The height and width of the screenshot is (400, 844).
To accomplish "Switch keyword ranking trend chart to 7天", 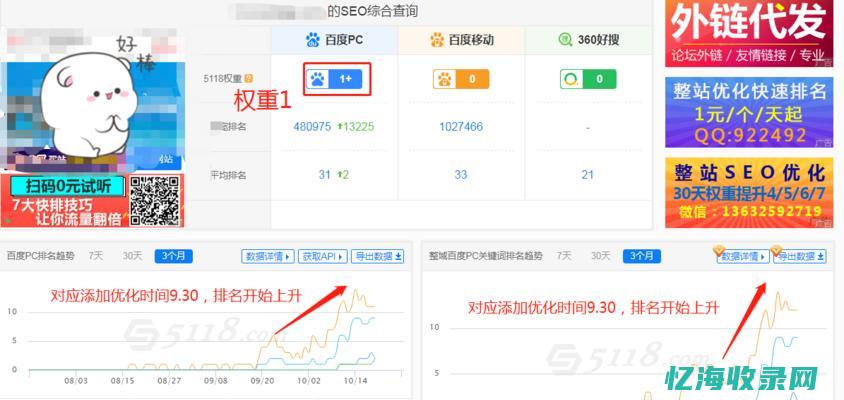I will pyautogui.click(x=564, y=256).
